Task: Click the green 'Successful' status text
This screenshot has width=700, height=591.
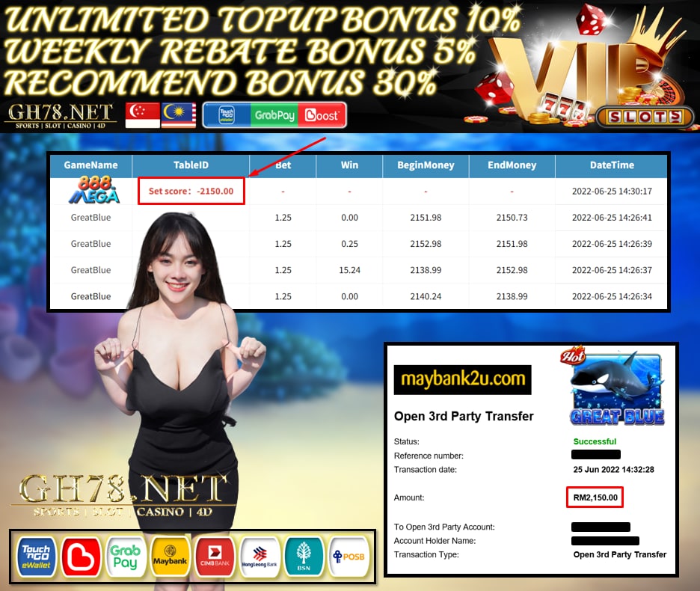Action: tap(595, 441)
